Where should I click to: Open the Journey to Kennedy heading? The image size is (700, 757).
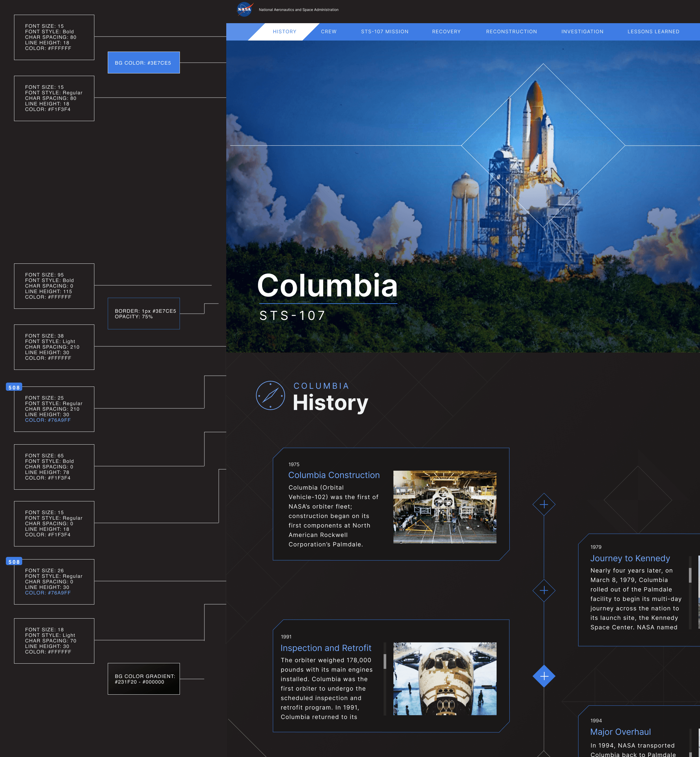click(x=630, y=558)
